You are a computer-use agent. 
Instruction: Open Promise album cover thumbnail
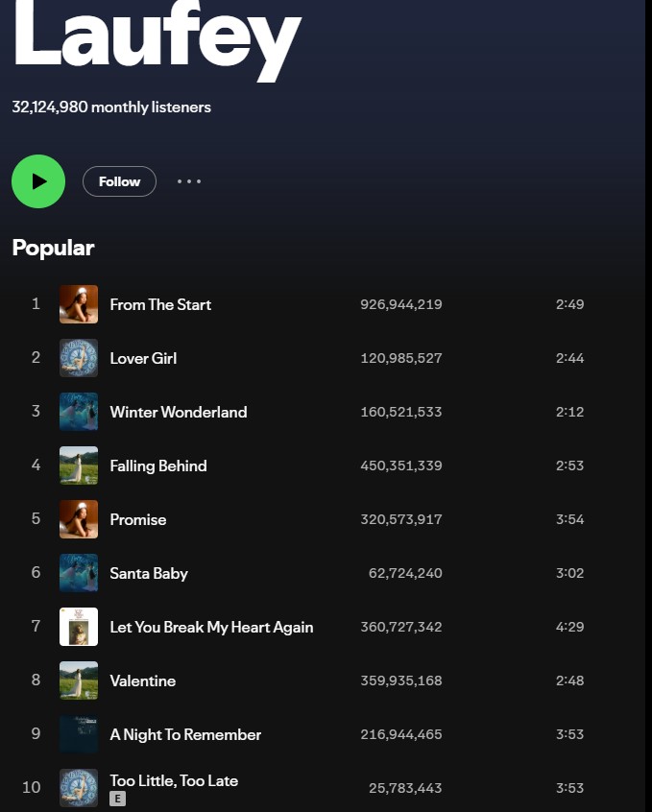click(79, 519)
